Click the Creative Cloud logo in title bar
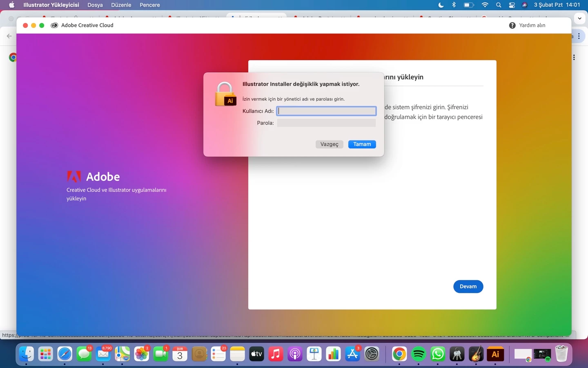 point(54,25)
